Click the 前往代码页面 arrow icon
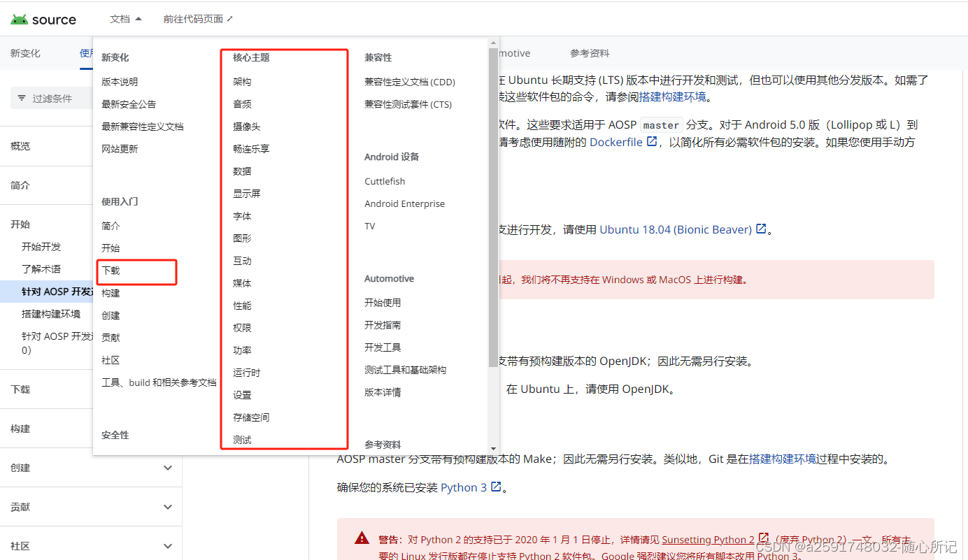 point(230,19)
